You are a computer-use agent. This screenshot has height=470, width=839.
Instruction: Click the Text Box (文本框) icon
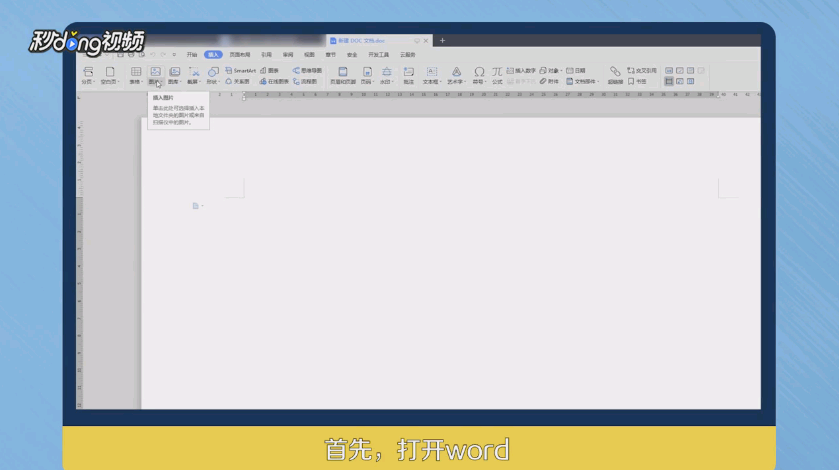(432, 72)
